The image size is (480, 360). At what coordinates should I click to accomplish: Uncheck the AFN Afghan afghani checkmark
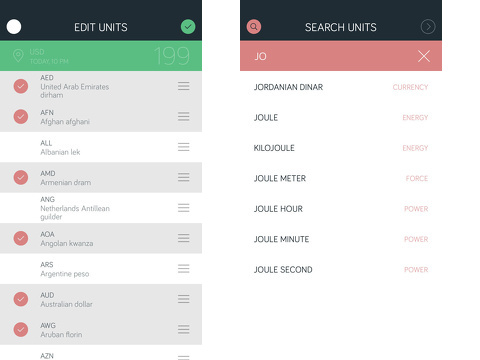[x=21, y=117]
